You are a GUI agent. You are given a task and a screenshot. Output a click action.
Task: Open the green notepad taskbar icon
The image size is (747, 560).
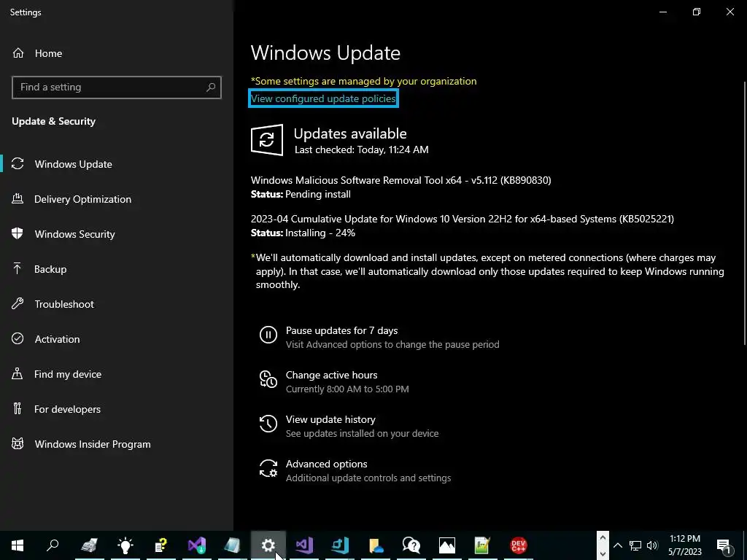(x=483, y=545)
